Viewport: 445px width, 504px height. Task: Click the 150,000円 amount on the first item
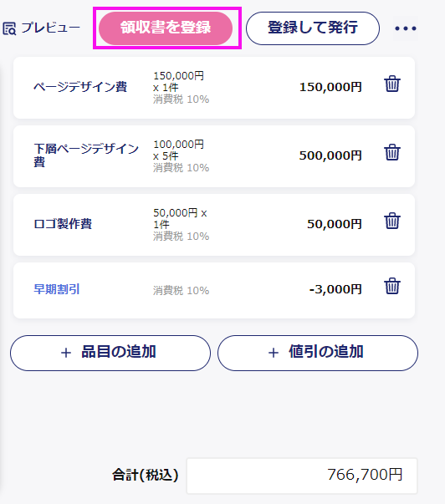[x=330, y=87]
